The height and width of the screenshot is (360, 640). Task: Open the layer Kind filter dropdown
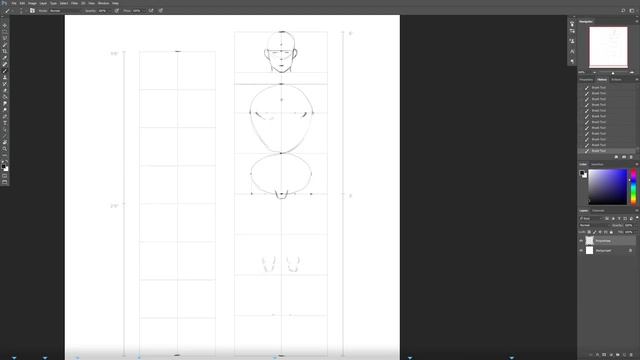(591, 218)
